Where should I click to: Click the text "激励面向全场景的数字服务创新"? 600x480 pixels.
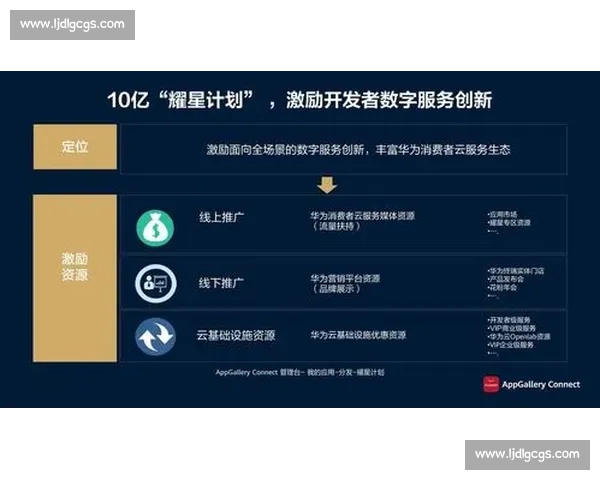(x=285, y=150)
